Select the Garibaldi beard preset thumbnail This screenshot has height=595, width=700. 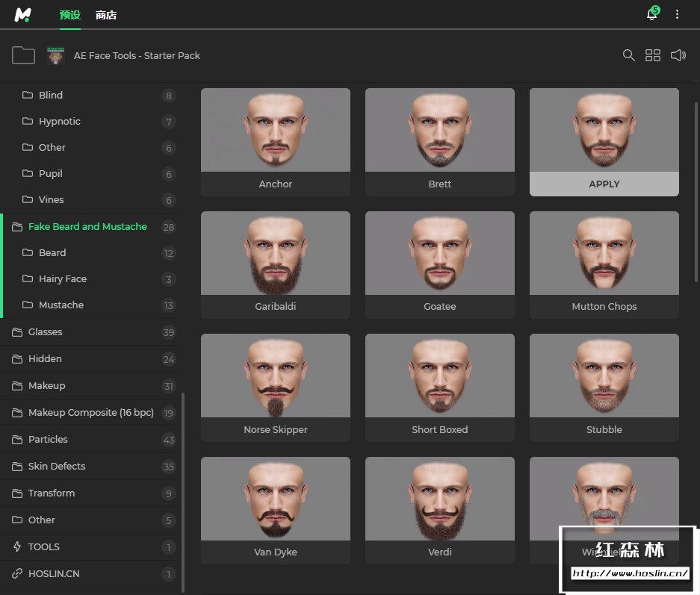tap(276, 254)
